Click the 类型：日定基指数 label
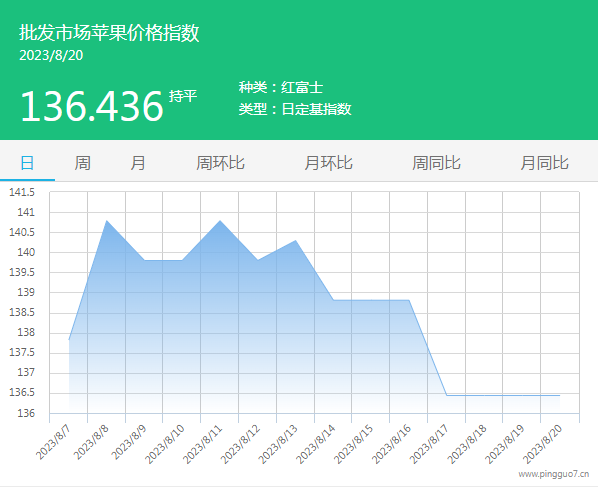598x487 pixels. click(x=295, y=109)
